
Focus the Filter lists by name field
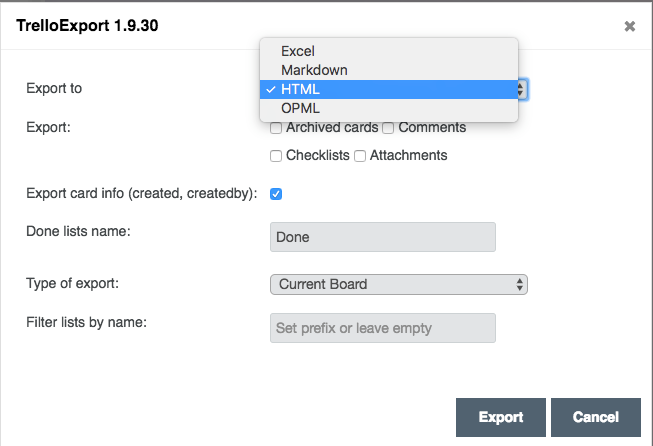point(383,328)
